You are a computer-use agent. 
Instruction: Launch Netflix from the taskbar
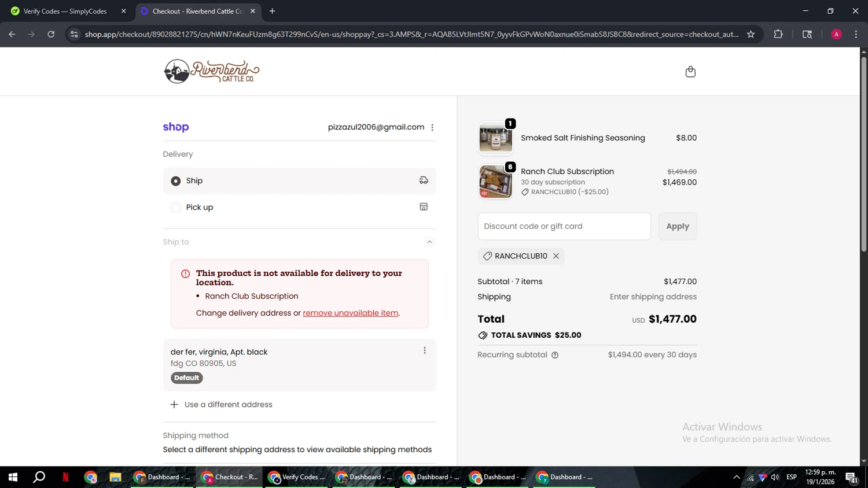coord(65,477)
